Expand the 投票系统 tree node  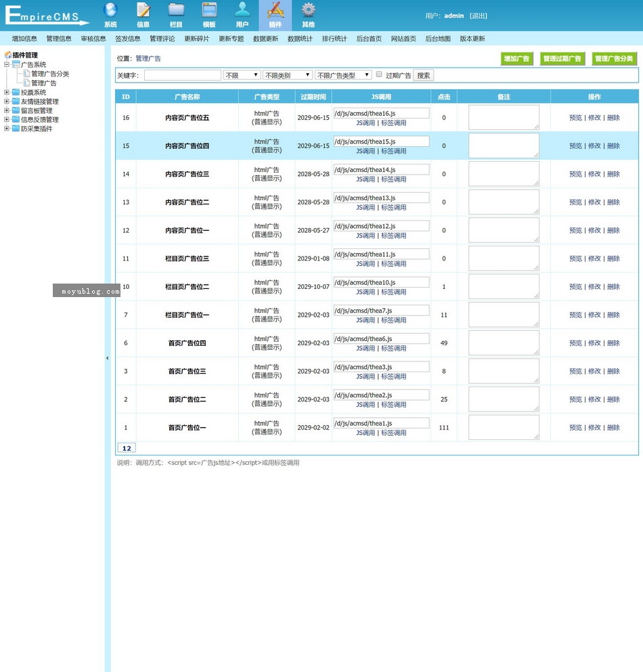(x=7, y=92)
